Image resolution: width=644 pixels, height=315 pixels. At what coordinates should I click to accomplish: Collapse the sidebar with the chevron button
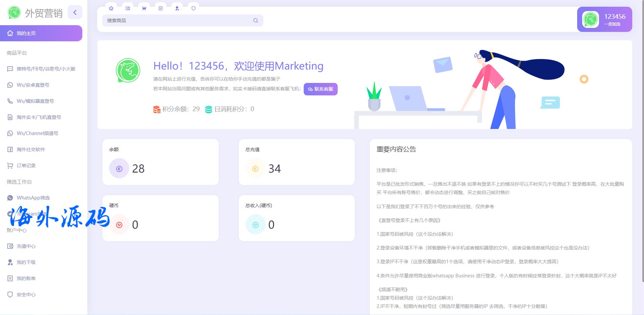(75, 12)
